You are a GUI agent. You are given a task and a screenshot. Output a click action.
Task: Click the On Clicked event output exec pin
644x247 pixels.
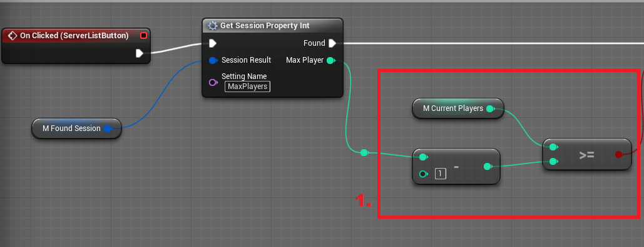(x=140, y=53)
